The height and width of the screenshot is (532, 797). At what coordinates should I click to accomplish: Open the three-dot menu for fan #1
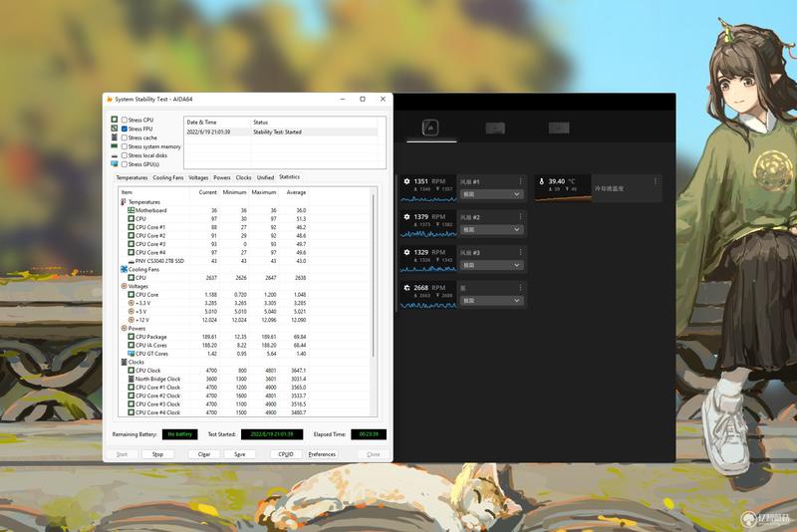[520, 181]
